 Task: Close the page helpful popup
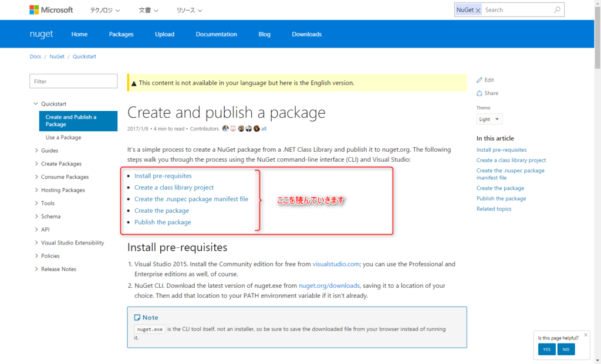(x=586, y=335)
